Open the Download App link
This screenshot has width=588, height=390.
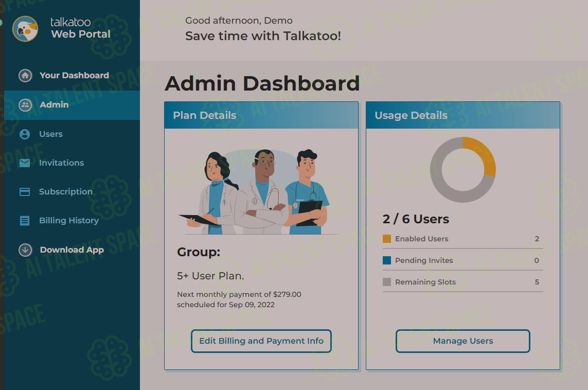72,250
